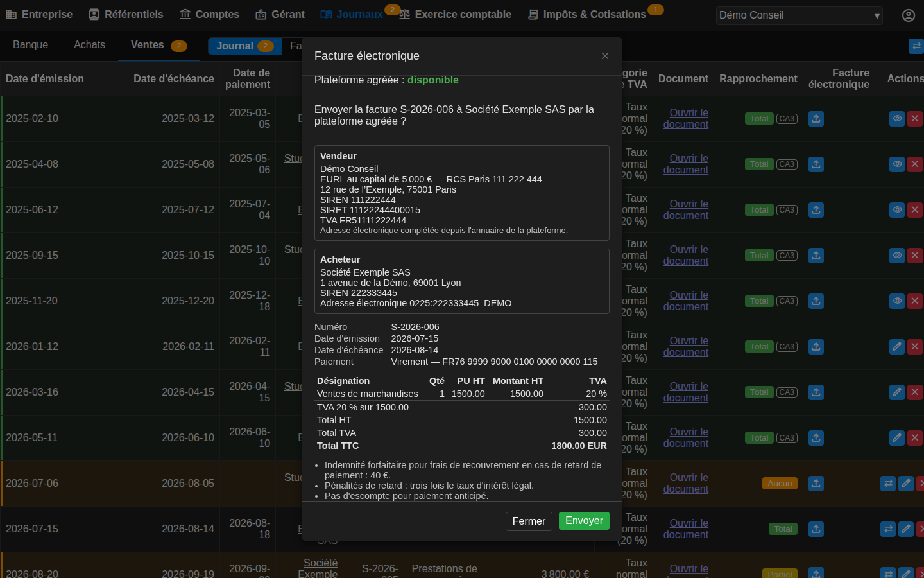Screen dimensions: 924x578
Task: Click the Envoyer button in the dialog
Action: click(x=584, y=521)
